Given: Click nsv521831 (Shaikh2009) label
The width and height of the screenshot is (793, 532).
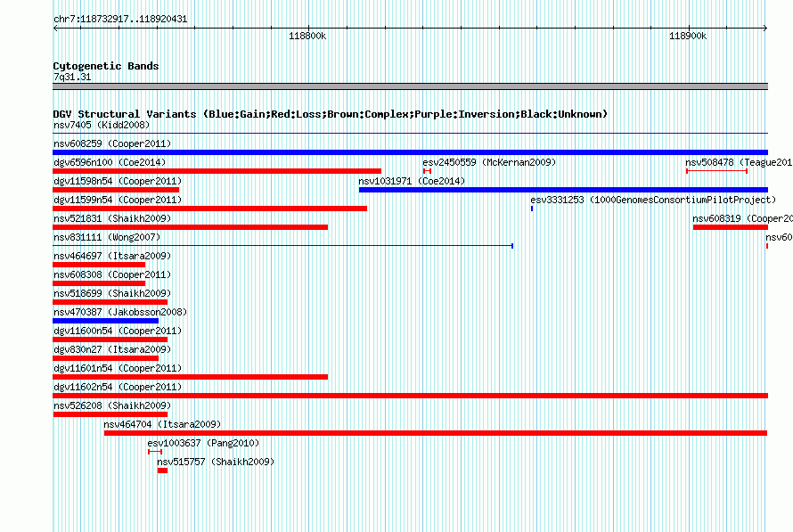Looking at the screenshot, I should [112, 218].
